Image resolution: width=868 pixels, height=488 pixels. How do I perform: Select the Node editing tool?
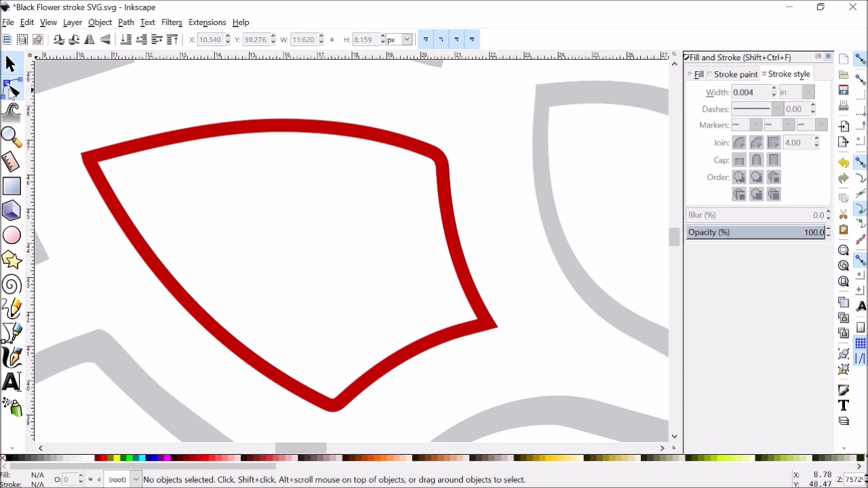click(x=12, y=88)
